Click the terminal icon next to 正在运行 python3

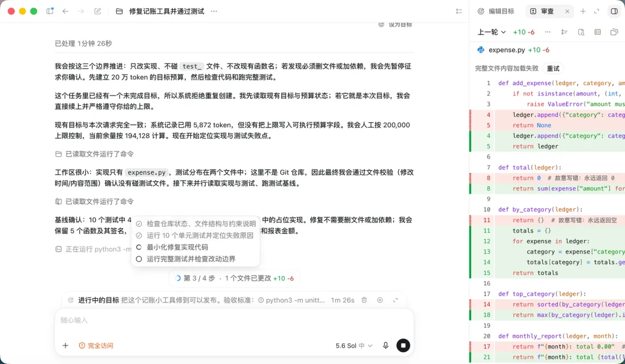58,249
